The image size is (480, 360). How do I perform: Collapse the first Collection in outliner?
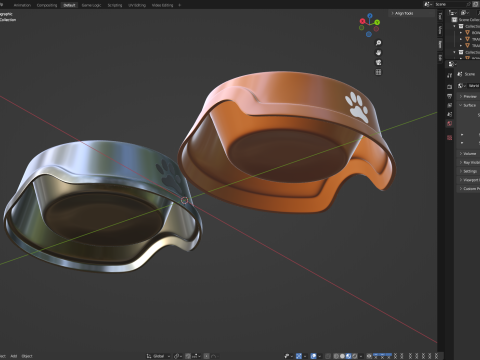454,26
